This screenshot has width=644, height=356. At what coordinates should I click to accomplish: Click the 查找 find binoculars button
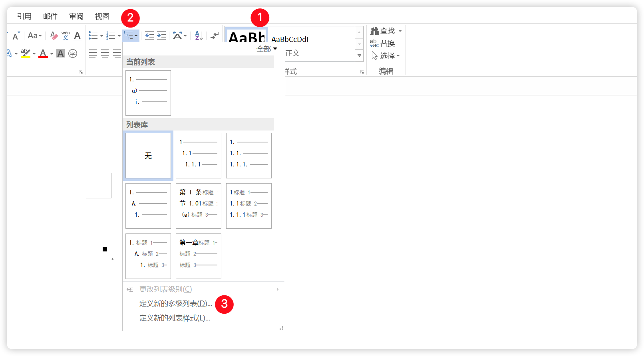coord(382,31)
